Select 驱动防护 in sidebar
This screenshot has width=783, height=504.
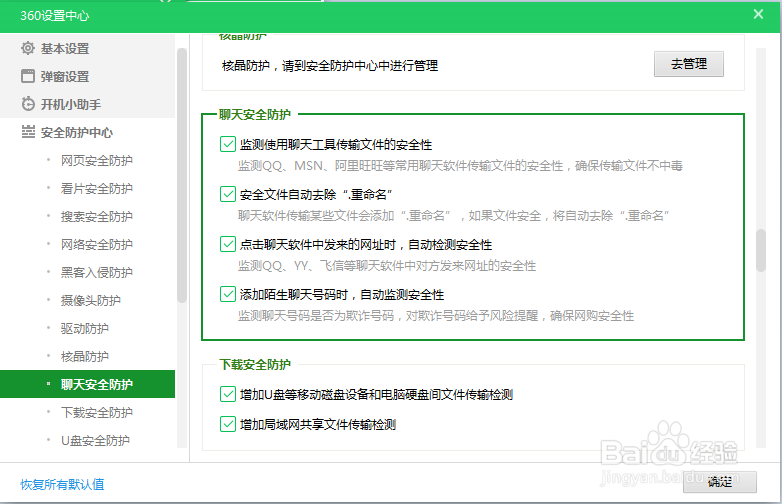[x=87, y=328]
